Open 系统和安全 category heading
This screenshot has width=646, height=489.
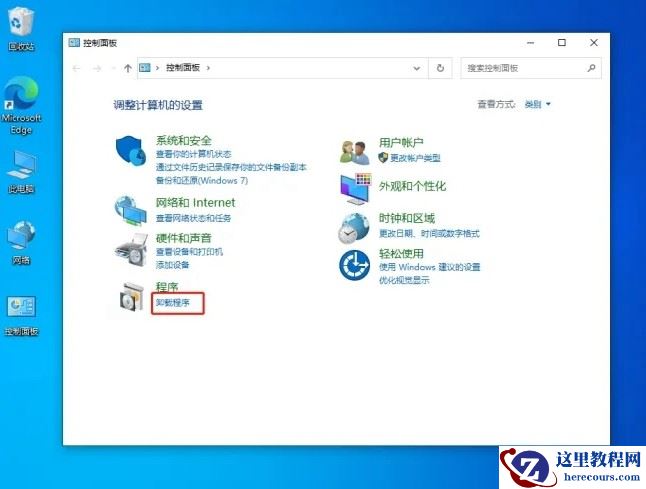[x=184, y=140]
